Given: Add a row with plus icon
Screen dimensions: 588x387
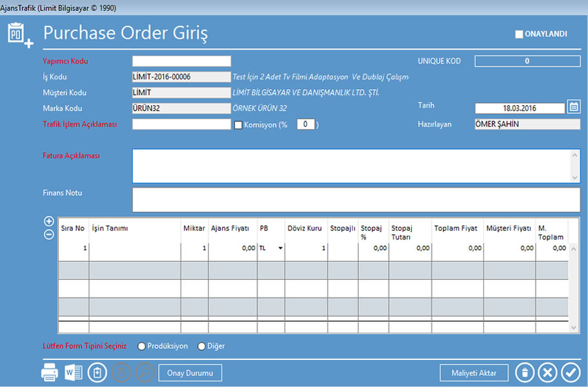Looking at the screenshot, I should point(48,221).
